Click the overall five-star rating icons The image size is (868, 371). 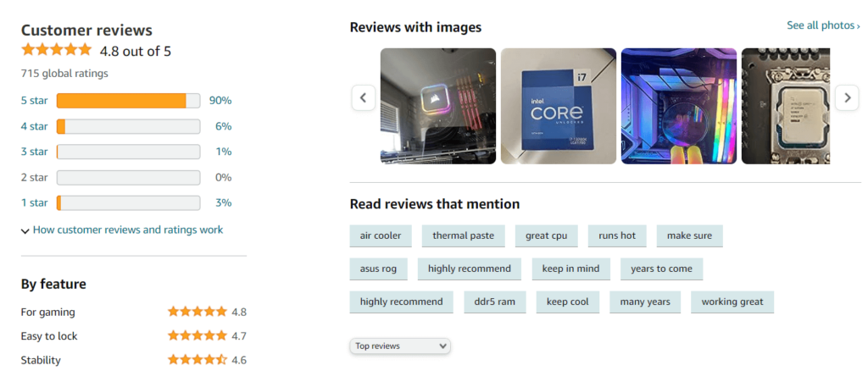coord(56,50)
